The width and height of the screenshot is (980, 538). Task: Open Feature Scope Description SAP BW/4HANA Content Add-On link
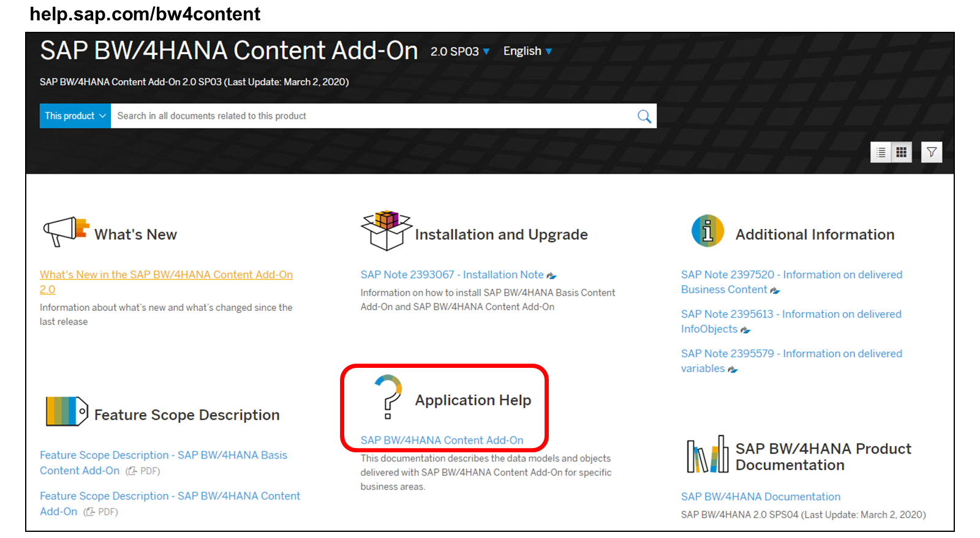(x=170, y=504)
